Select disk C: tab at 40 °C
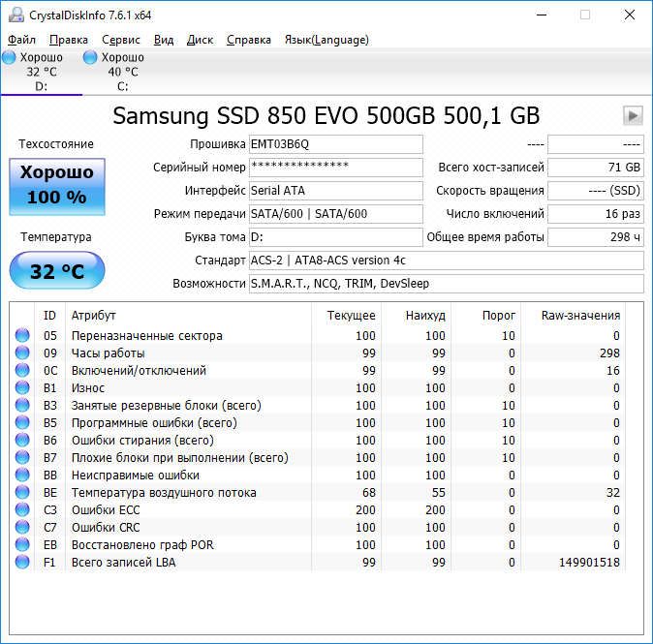Viewport: 653px width, 644px height. click(122, 72)
